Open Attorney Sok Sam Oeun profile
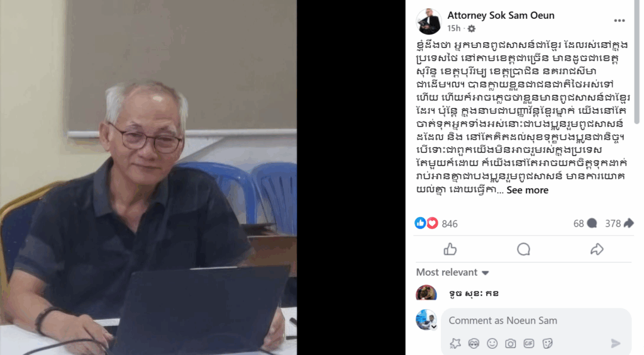The image size is (644, 355). tap(501, 16)
